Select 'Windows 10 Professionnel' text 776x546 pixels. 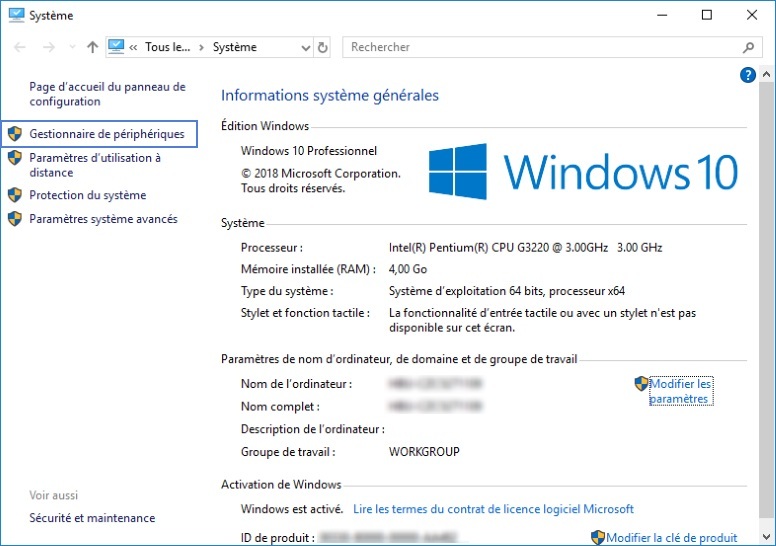(309, 150)
